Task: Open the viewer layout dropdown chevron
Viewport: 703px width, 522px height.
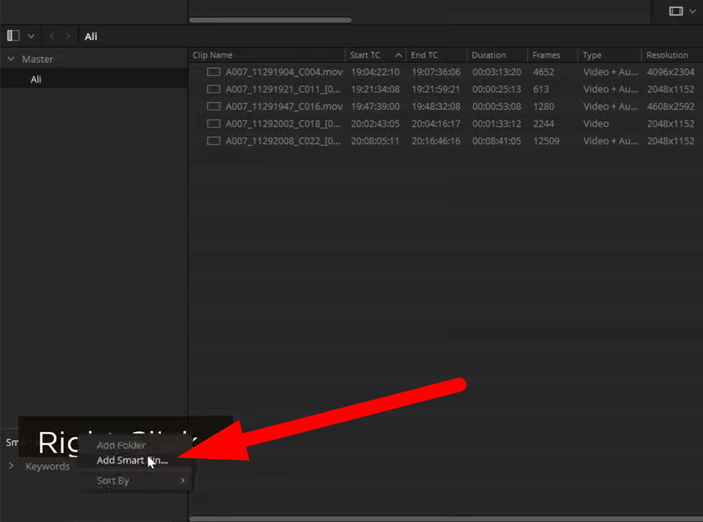Action: (x=693, y=11)
